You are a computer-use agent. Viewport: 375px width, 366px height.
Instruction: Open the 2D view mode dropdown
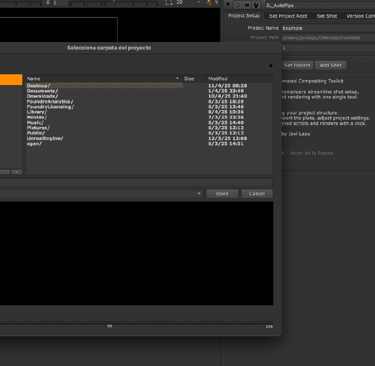click(x=189, y=2)
